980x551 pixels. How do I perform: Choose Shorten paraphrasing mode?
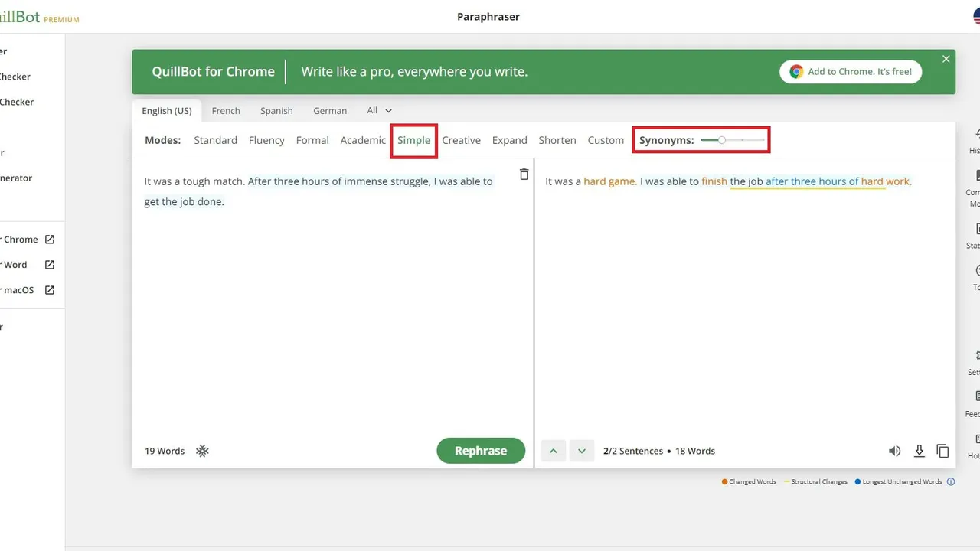[557, 140]
